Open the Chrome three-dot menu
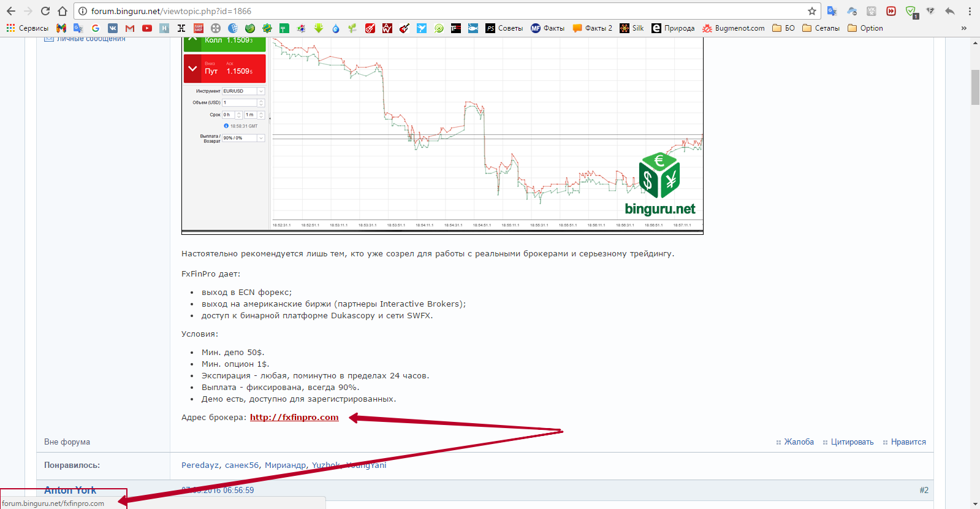The height and width of the screenshot is (509, 980). 970,11
